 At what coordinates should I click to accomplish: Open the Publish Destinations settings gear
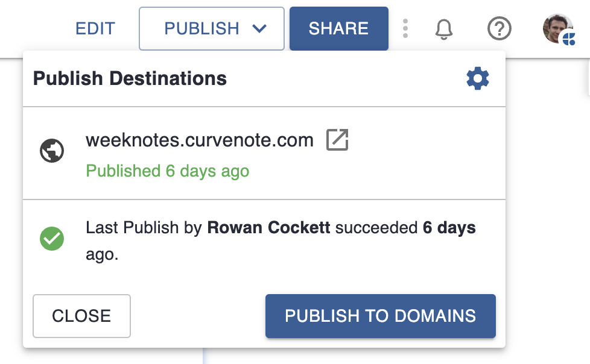tap(477, 78)
